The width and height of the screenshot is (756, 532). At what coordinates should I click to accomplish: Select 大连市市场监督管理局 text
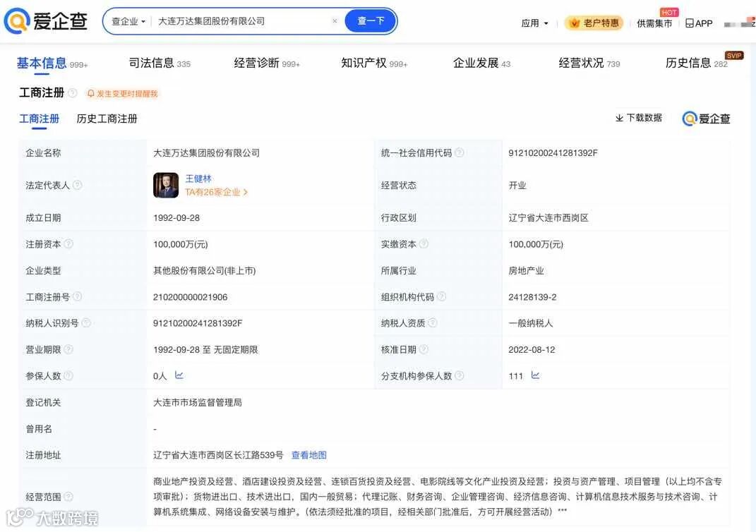[197, 402]
